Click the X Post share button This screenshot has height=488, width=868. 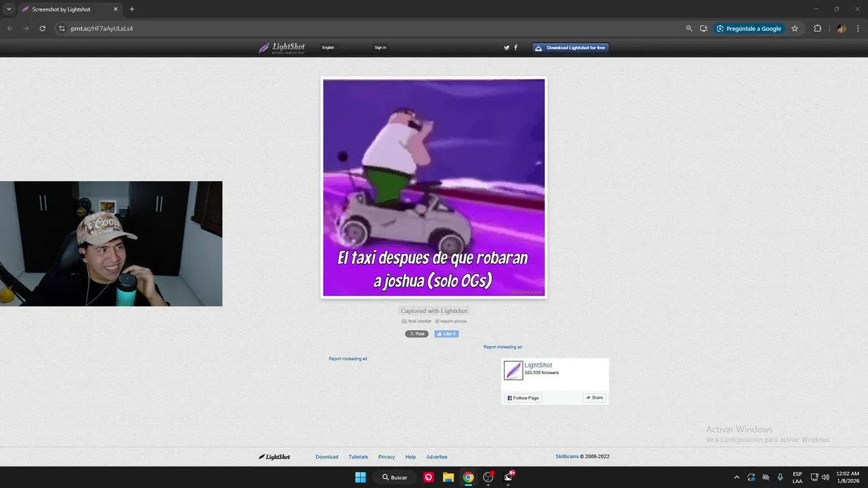416,333
